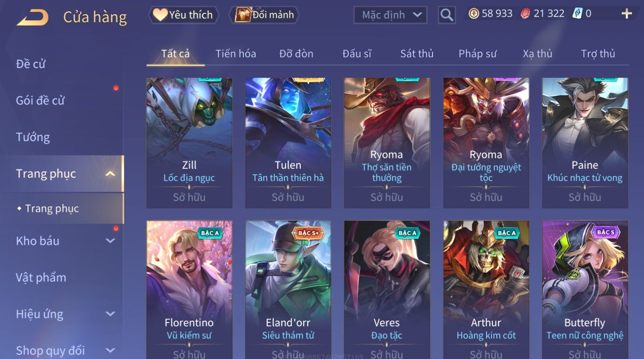
Task: Expand the Kho báu sidebar section
Action: 110,241
